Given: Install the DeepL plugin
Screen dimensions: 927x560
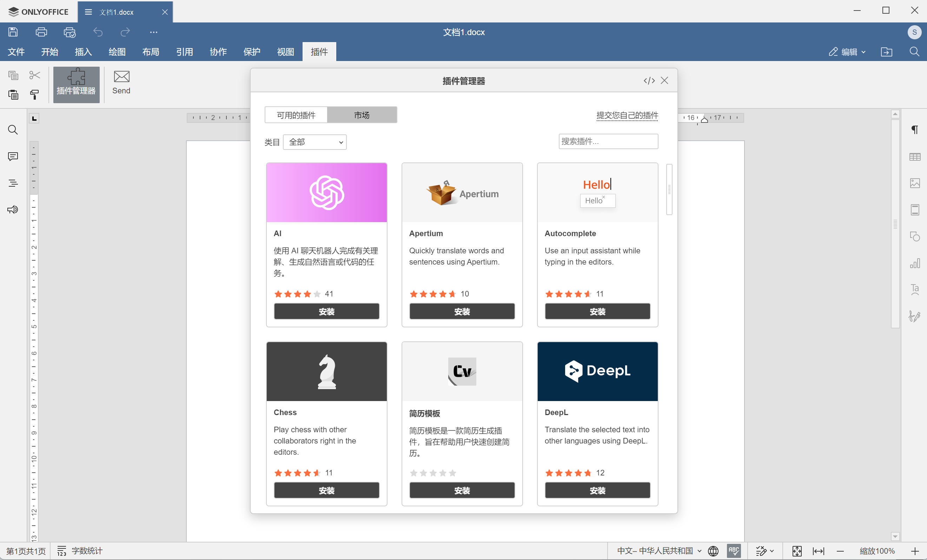Looking at the screenshot, I should pyautogui.click(x=597, y=491).
